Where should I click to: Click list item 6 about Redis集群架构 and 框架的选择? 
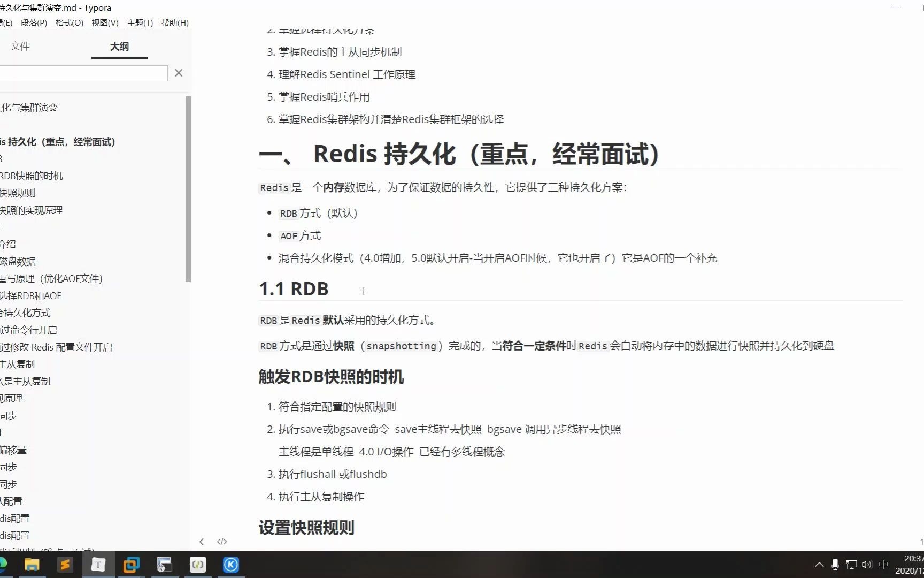pos(391,119)
